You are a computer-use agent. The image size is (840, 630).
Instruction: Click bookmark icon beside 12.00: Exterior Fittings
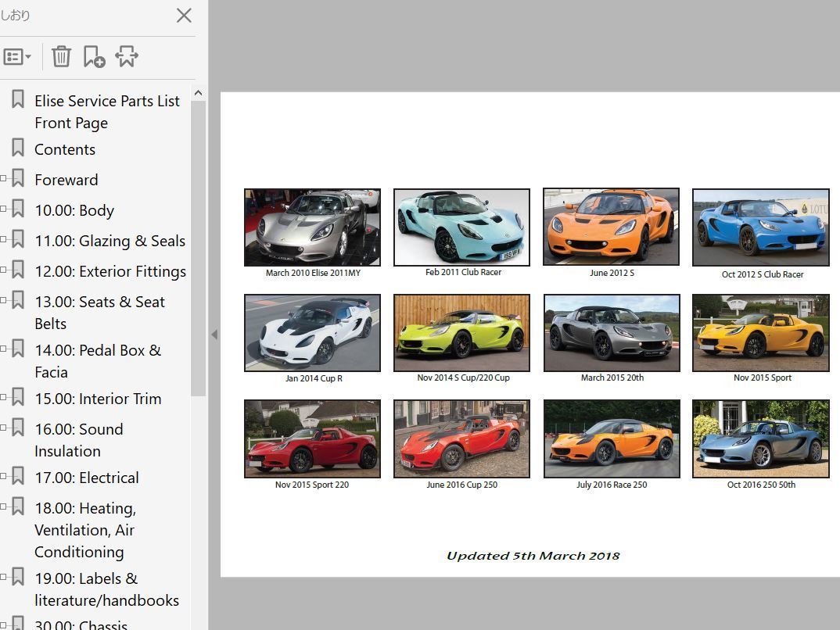point(18,269)
